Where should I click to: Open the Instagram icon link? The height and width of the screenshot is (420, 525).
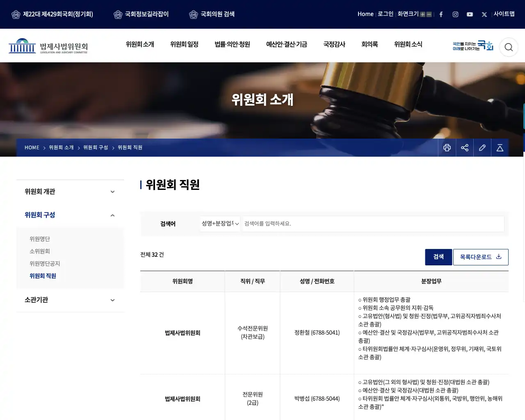tap(455, 14)
